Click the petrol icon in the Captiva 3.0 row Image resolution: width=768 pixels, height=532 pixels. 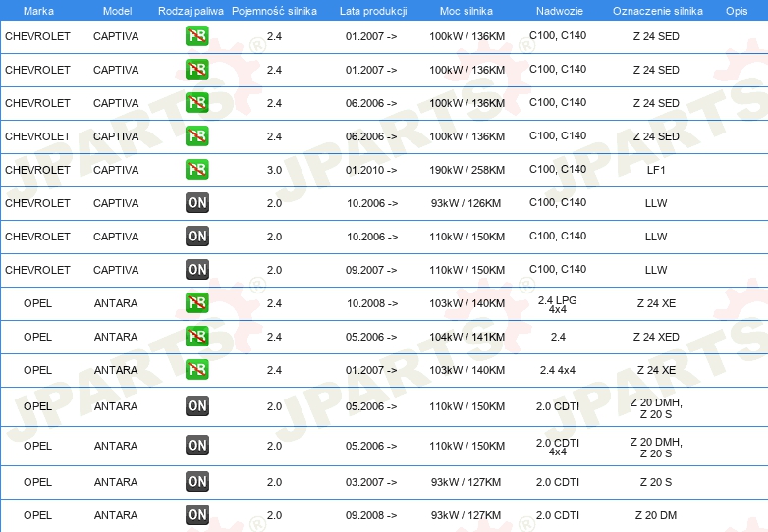(197, 170)
